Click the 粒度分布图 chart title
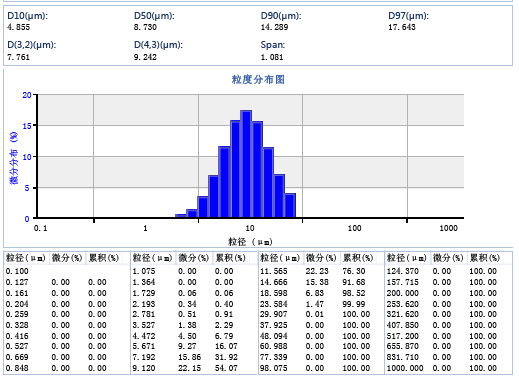Screen dimensions: 519x384 (x=258, y=79)
